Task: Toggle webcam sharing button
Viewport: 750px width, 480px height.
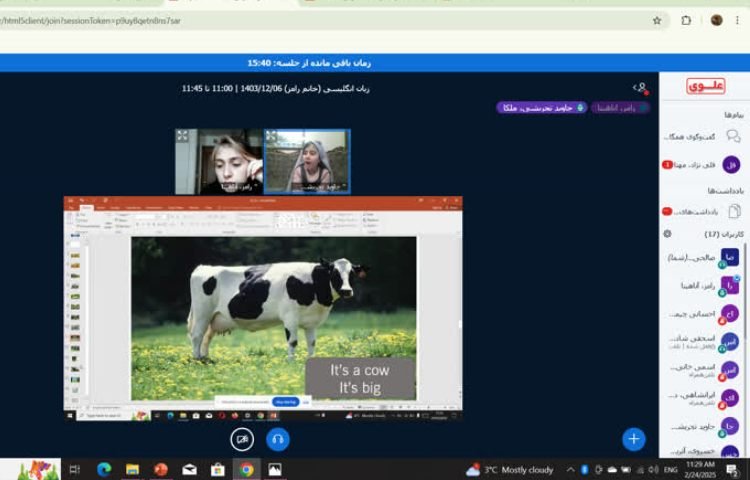Action: [x=242, y=439]
